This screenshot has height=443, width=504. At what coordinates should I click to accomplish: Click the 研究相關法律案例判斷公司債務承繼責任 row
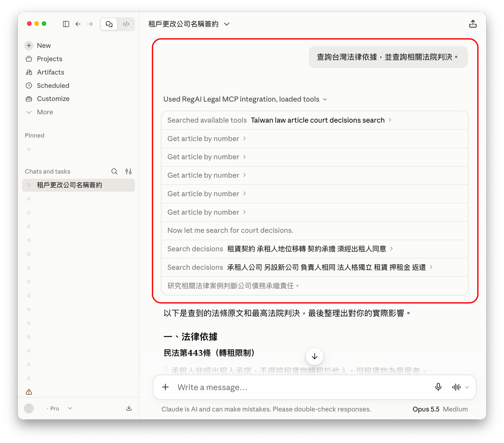(315, 286)
